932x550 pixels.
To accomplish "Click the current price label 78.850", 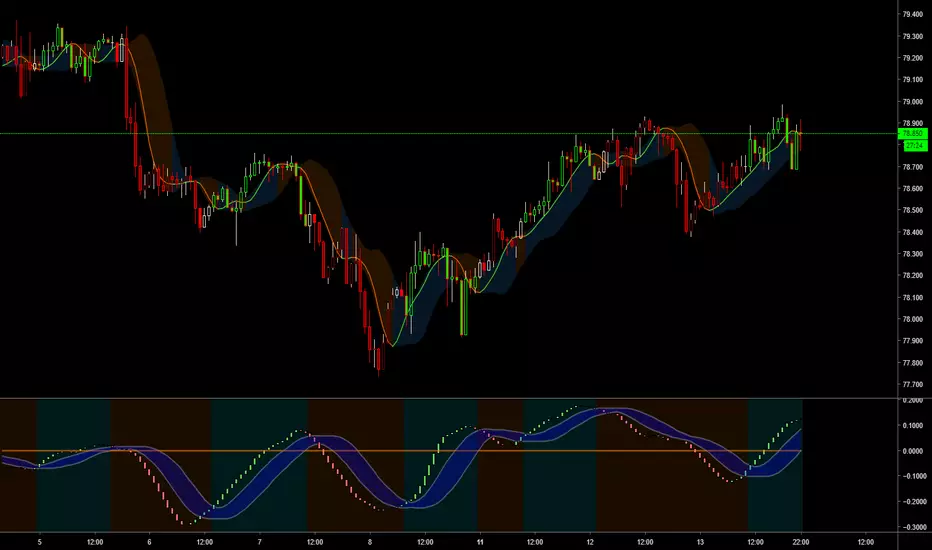I will 914,134.
